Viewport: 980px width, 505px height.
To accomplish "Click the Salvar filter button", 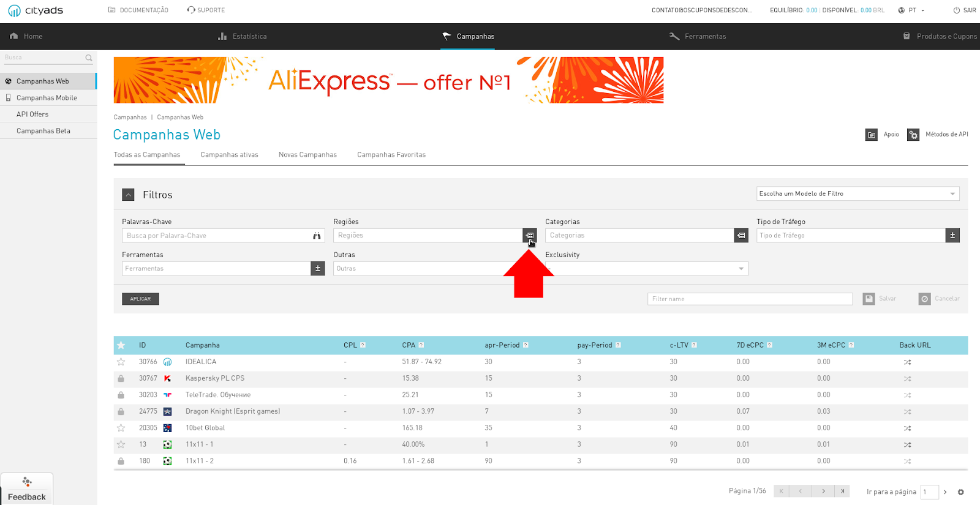I will 880,299.
